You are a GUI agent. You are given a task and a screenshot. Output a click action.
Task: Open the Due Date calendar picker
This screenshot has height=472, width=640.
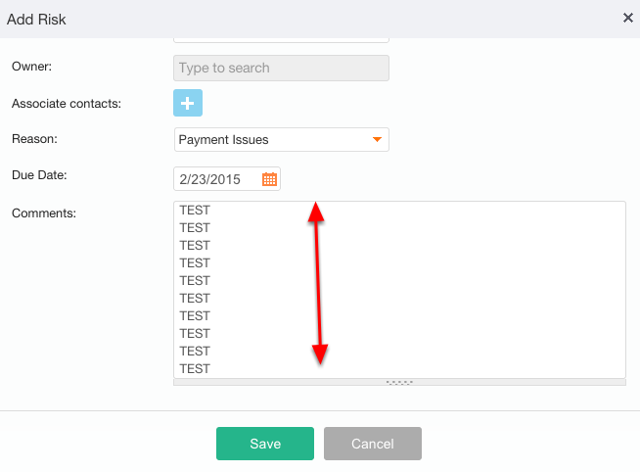click(x=269, y=179)
